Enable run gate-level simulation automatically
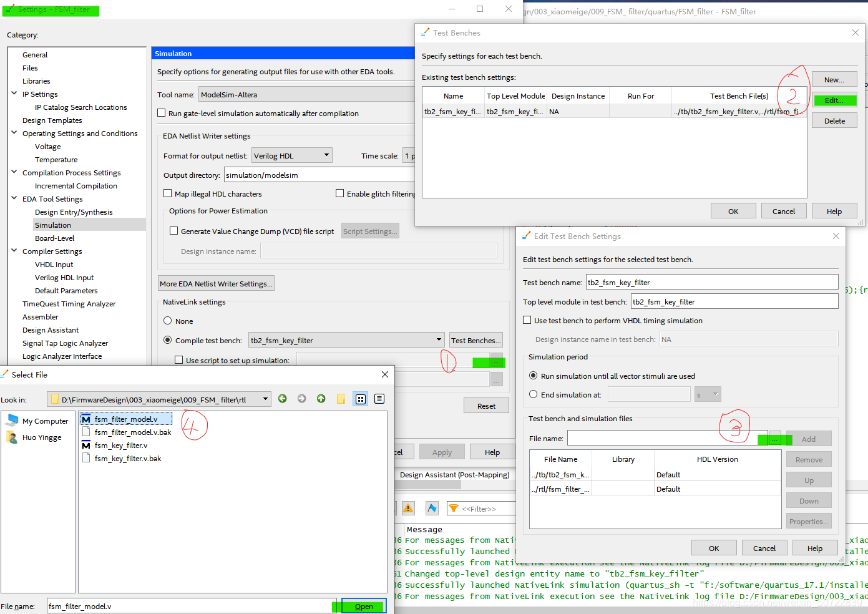 point(162,113)
